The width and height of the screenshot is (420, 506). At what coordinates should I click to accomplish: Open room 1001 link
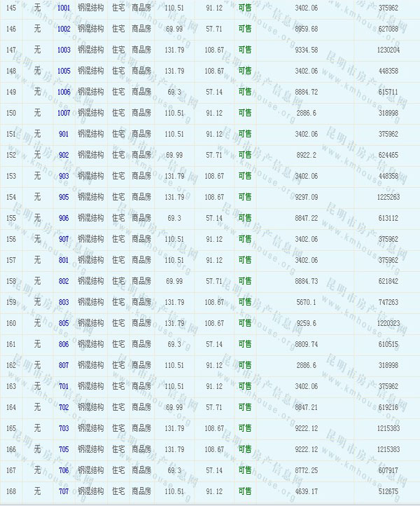pyautogui.click(x=64, y=8)
